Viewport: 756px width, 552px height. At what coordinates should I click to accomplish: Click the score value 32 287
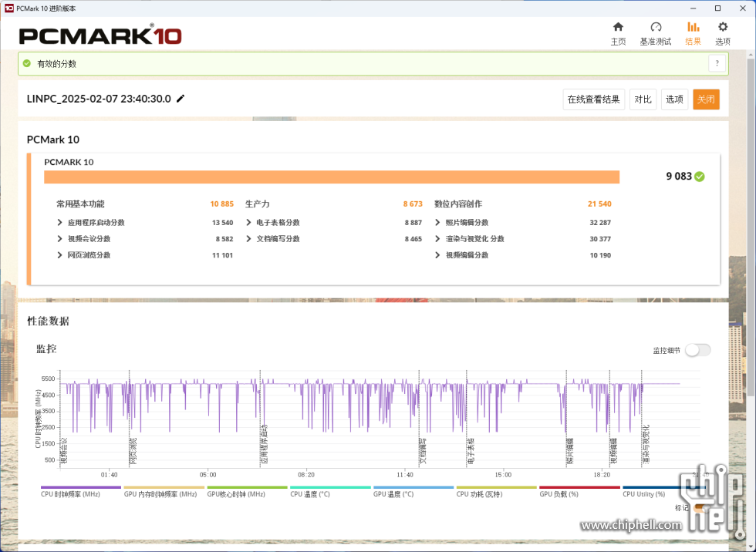tap(600, 223)
